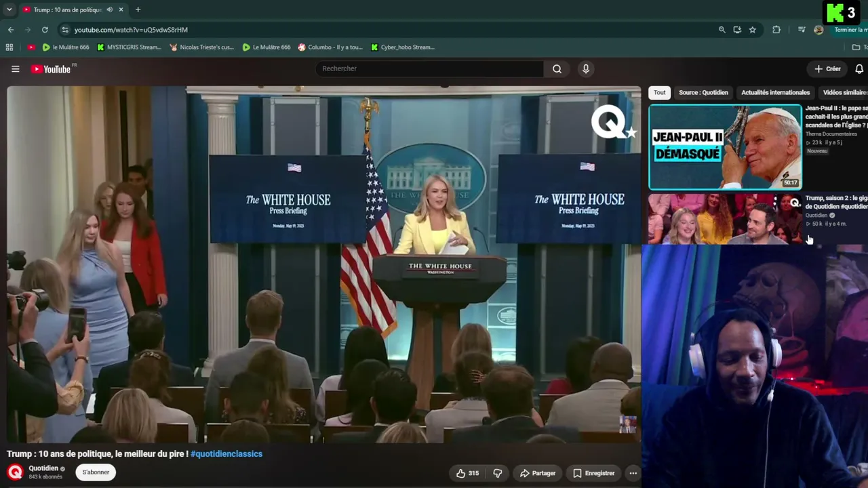Open the browser extensions puzzle icon

pyautogui.click(x=776, y=30)
